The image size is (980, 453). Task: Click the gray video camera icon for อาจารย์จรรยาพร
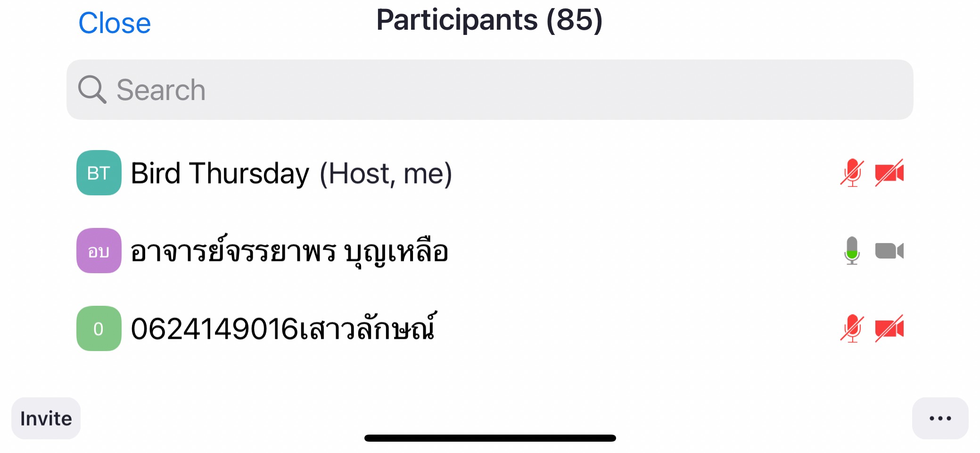(x=889, y=251)
